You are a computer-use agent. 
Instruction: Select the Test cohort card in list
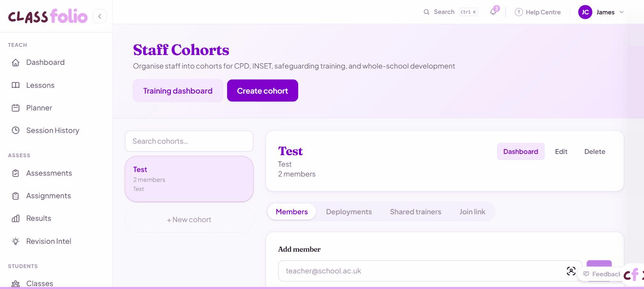(189, 179)
